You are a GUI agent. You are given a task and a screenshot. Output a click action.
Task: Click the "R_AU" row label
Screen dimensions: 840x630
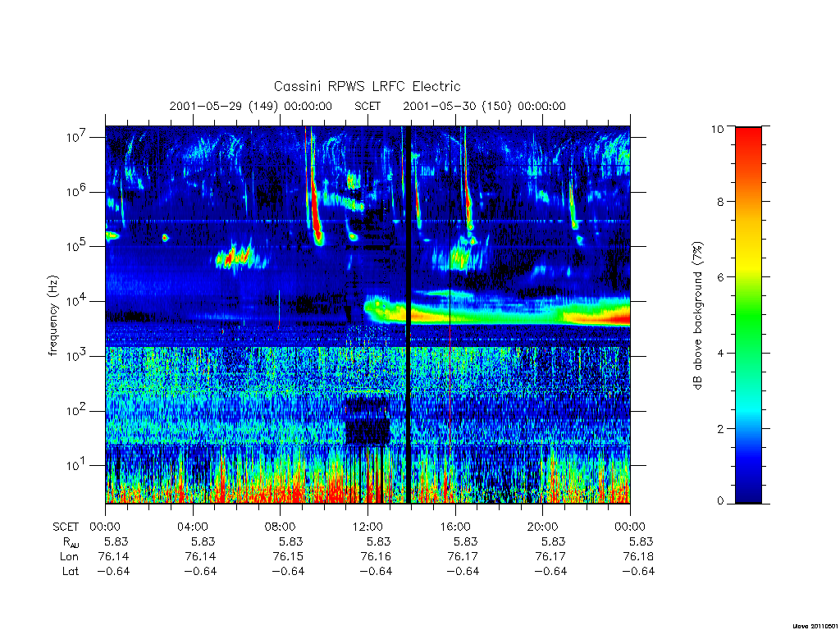point(71,542)
